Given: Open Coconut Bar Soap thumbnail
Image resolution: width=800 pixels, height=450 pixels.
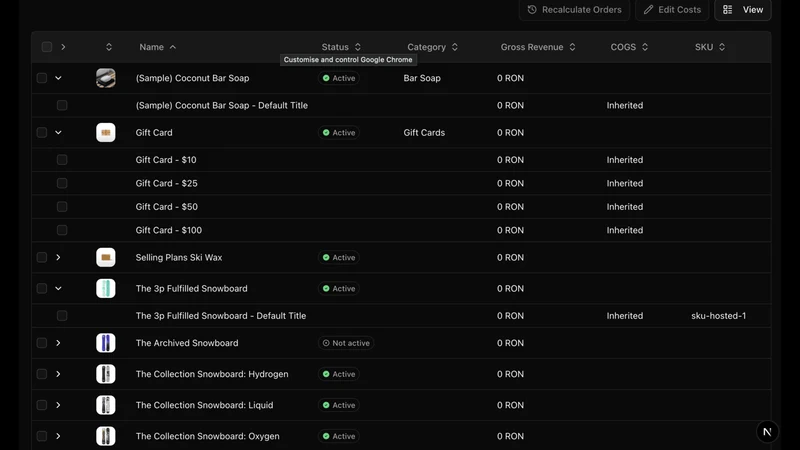Looking at the screenshot, I should coord(106,78).
